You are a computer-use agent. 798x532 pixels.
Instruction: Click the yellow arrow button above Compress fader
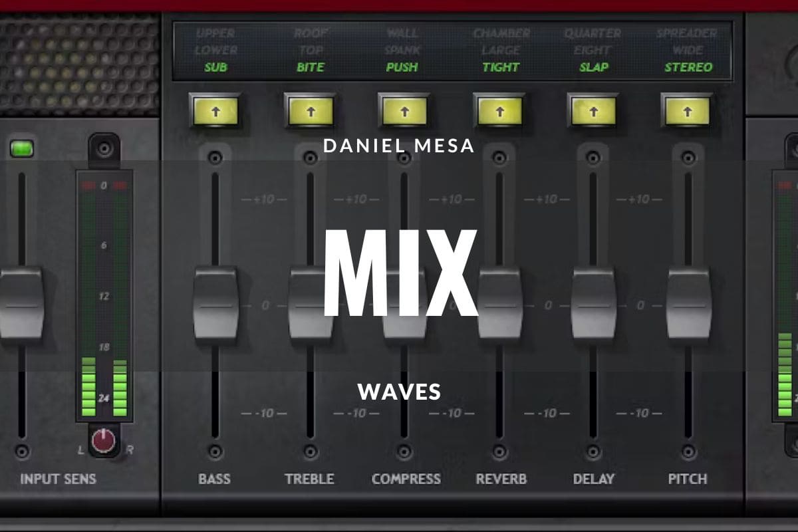pos(404,110)
